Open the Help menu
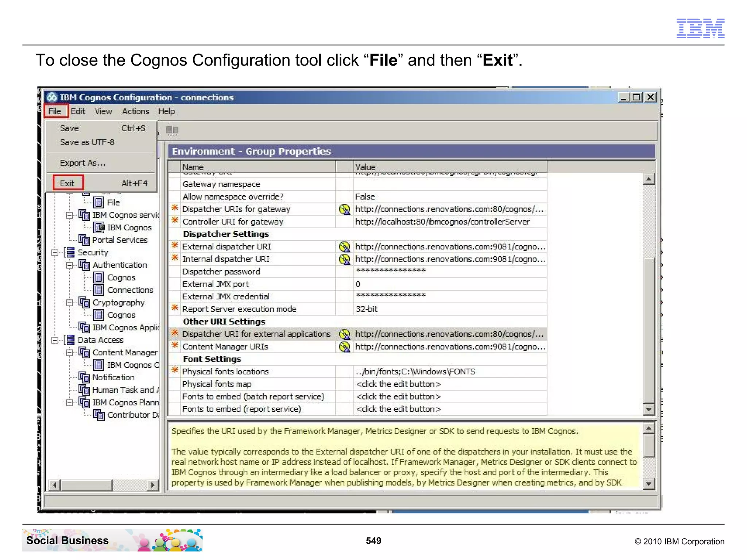This screenshot has height=560, width=747. click(x=166, y=111)
